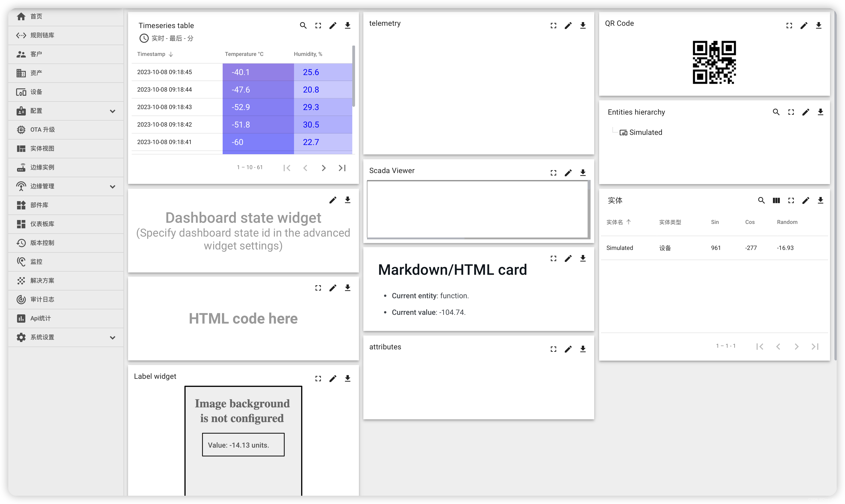Screen dimensions: 845x504
Task: Edit the HTML code here widget
Action: (x=333, y=288)
